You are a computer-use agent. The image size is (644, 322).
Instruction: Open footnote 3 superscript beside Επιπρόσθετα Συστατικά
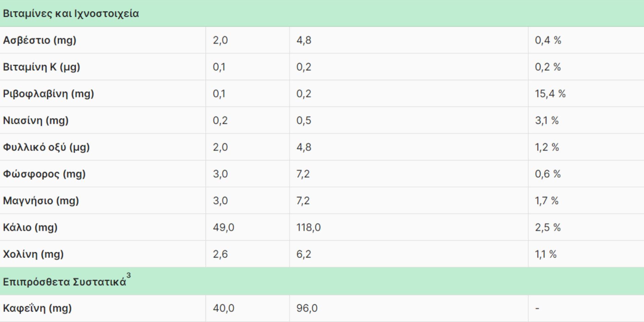[128, 276]
